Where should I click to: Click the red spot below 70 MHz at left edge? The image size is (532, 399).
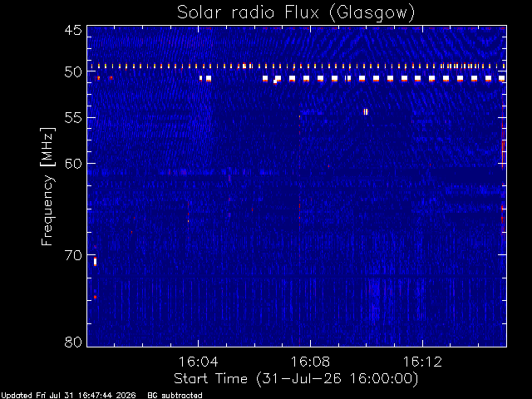pyautogui.click(x=96, y=297)
